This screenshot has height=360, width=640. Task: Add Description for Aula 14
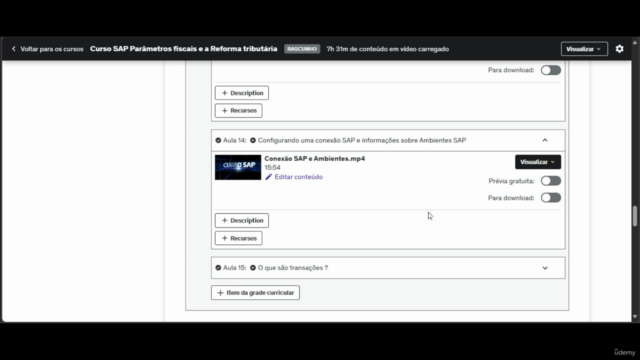click(242, 220)
